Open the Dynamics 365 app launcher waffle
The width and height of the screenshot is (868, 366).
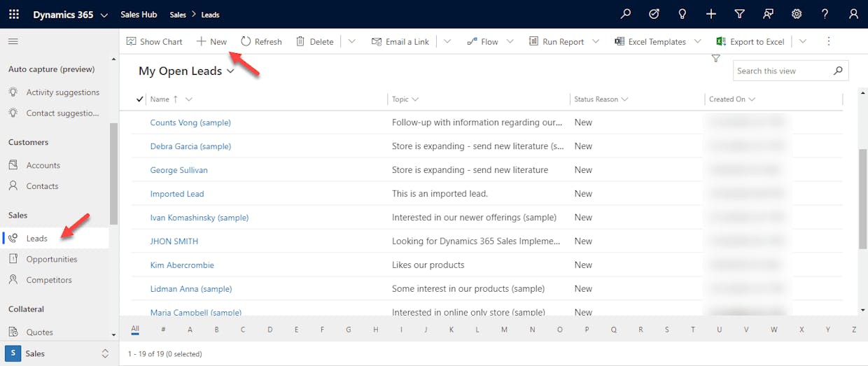pyautogui.click(x=14, y=14)
